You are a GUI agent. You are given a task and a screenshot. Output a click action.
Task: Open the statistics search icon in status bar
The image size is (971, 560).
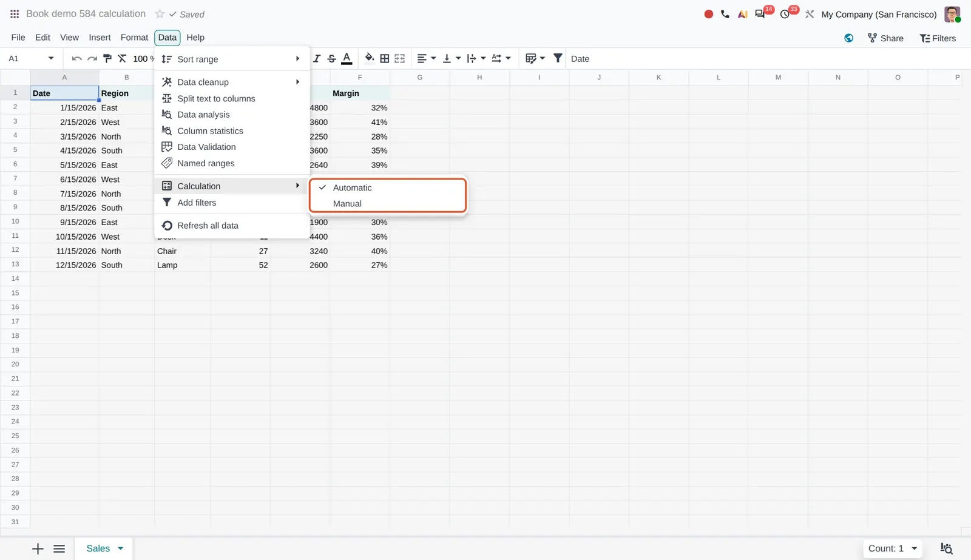946,548
